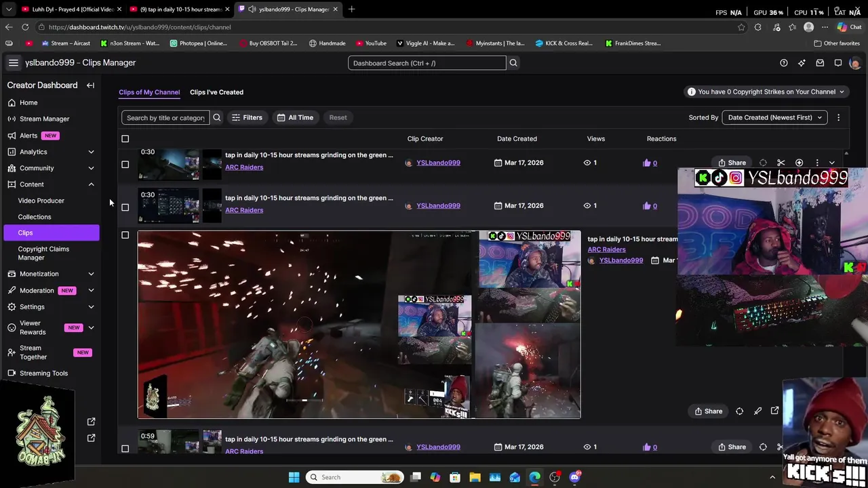The height and width of the screenshot is (488, 868).
Task: Click the dashboard search magnifier button
Action: (513, 63)
